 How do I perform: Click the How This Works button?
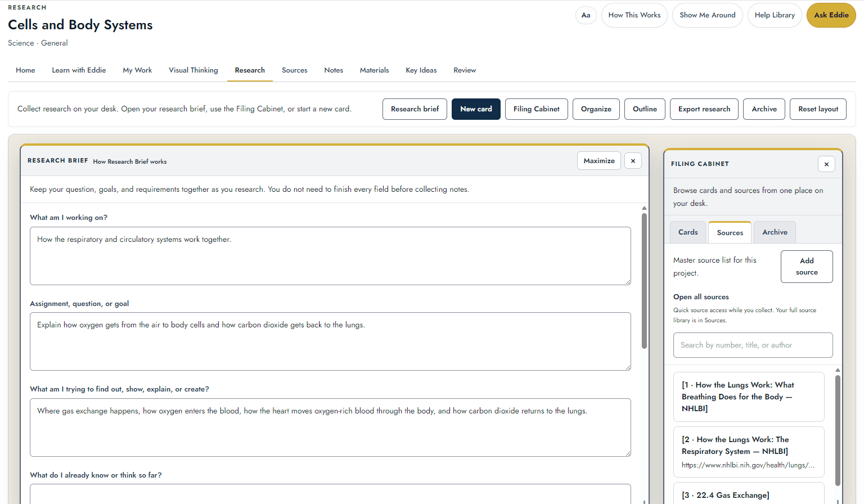[x=634, y=15]
